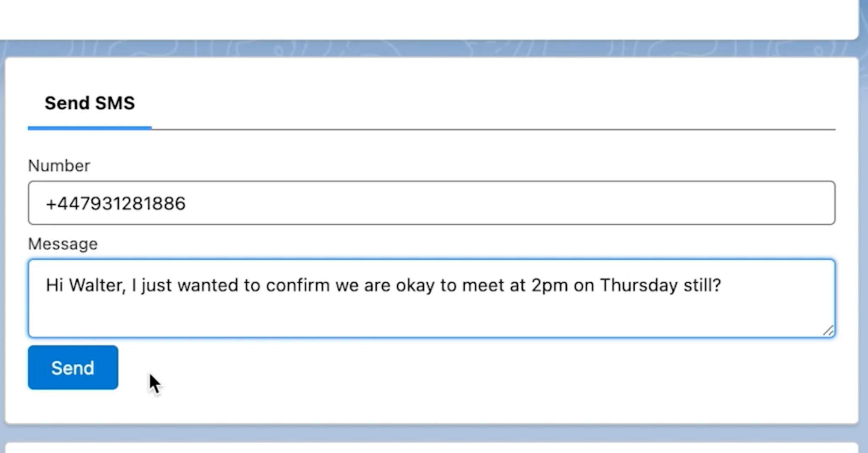Click the Number field label
The image size is (868, 453).
coord(59,166)
